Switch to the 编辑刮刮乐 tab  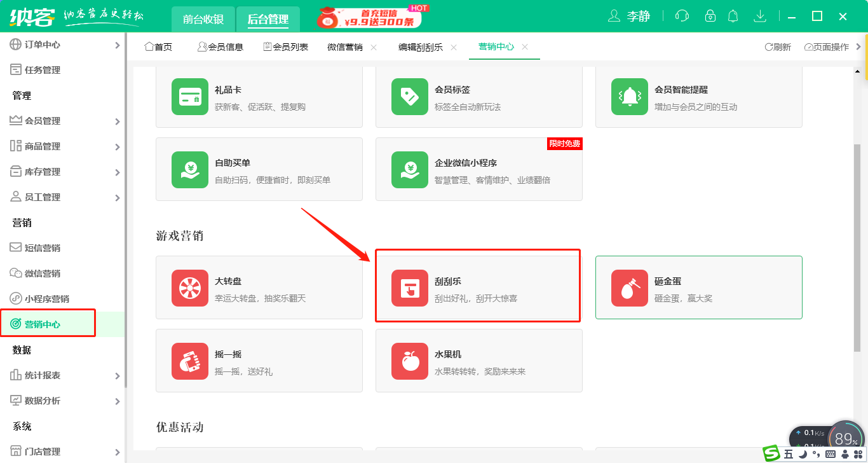click(421, 47)
